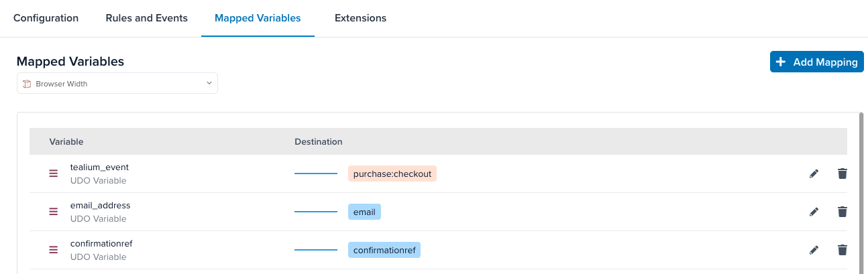Select the email destination tag
The width and height of the screenshot is (868, 274).
(364, 212)
